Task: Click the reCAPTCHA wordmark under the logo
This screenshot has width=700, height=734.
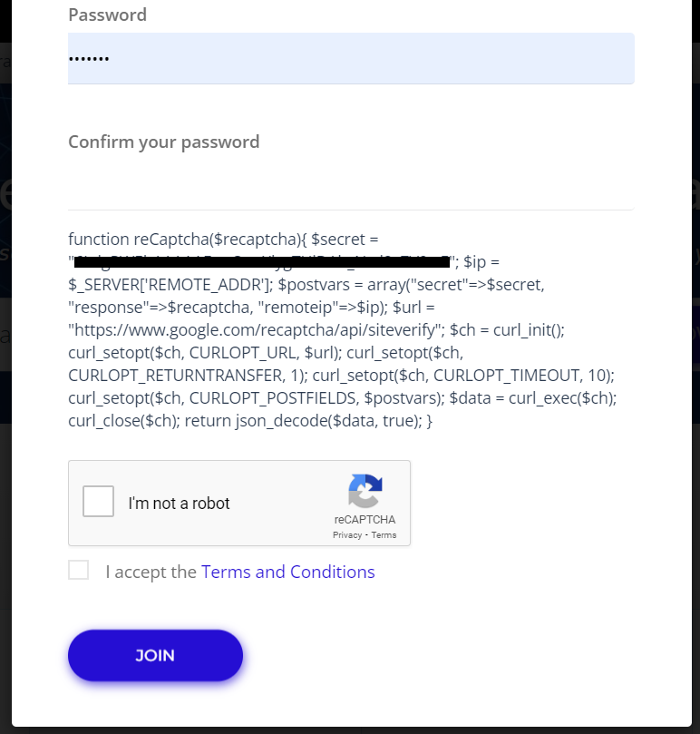Action: click(x=365, y=520)
